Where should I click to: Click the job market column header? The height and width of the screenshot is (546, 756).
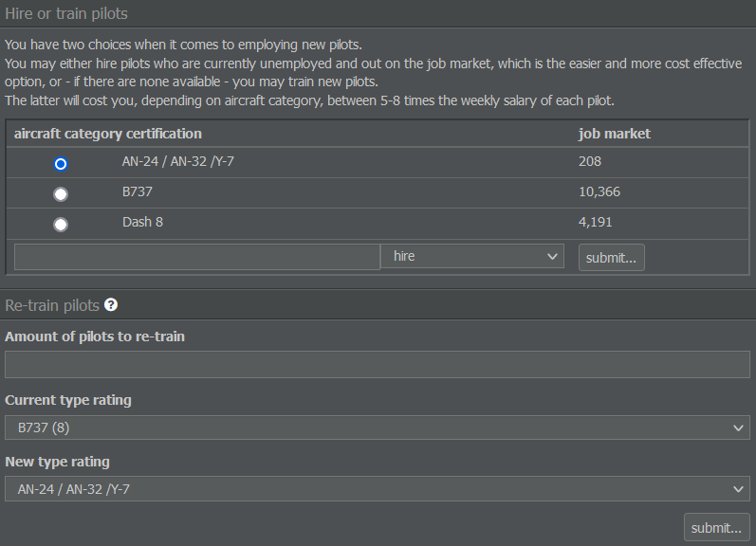tap(615, 134)
